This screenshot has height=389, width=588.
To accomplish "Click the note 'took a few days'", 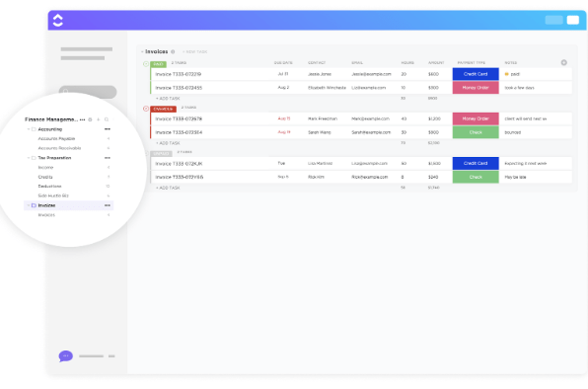I will click(x=519, y=88).
